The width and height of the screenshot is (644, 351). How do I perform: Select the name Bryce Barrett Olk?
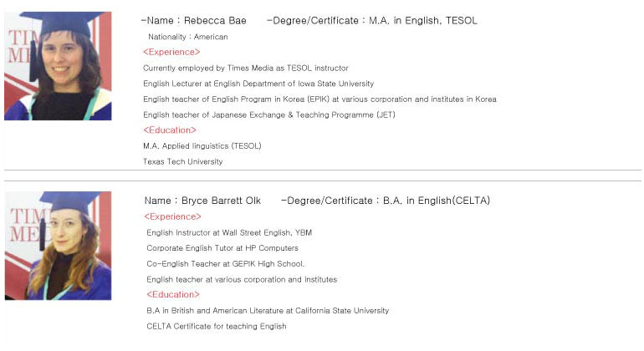point(221,201)
